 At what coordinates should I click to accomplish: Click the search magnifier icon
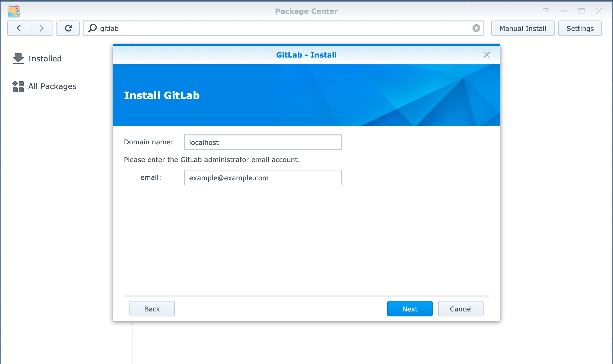tap(92, 28)
